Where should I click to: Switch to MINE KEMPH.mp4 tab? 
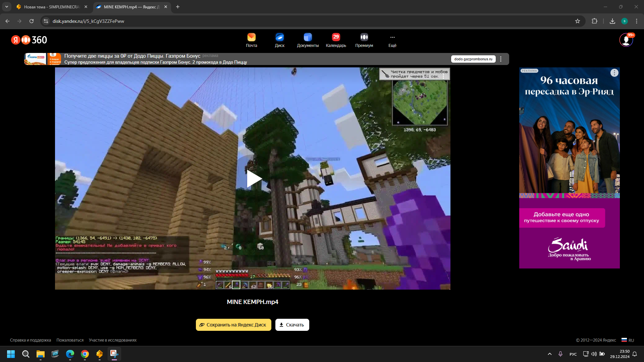pos(131,7)
